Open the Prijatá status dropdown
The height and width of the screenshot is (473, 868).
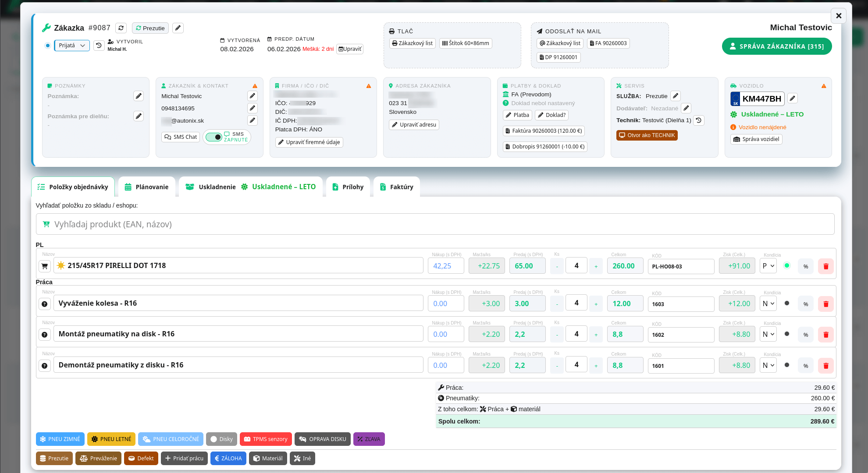click(72, 46)
